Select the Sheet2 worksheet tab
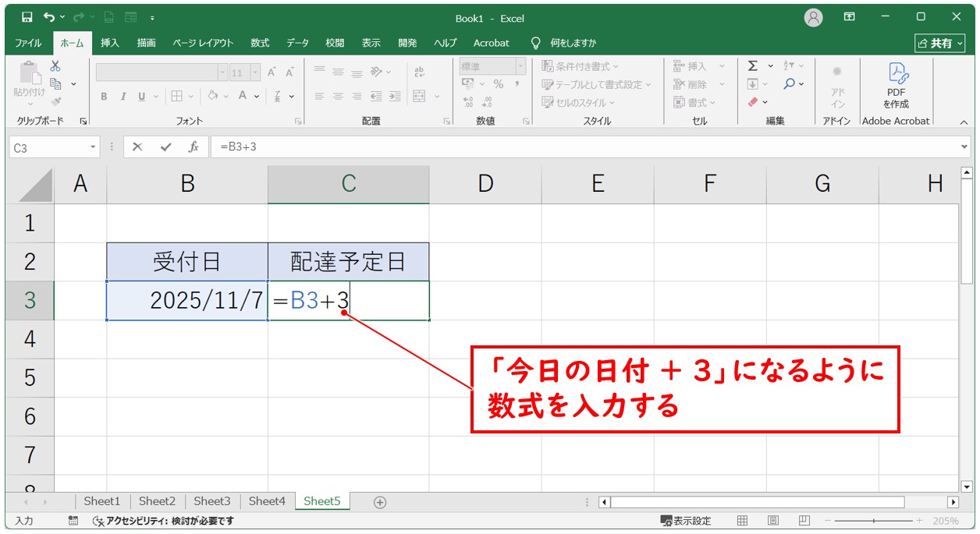Screen dimensions: 980x534 click(x=157, y=501)
